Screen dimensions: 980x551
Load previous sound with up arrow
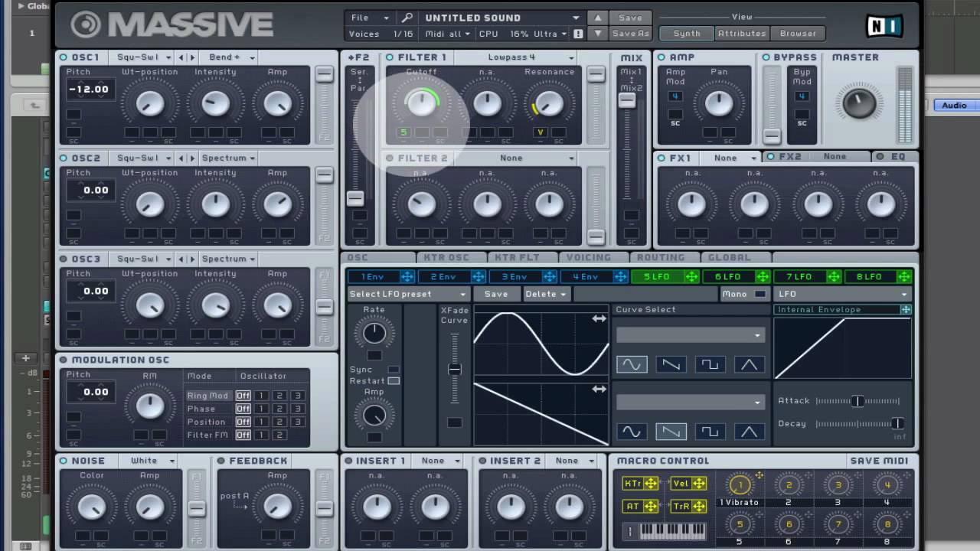pos(598,18)
